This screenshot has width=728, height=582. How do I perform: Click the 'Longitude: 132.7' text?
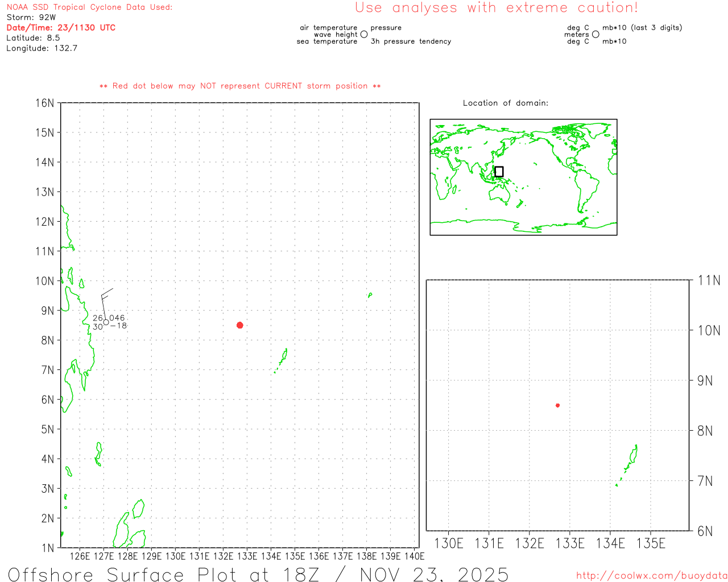coord(42,48)
